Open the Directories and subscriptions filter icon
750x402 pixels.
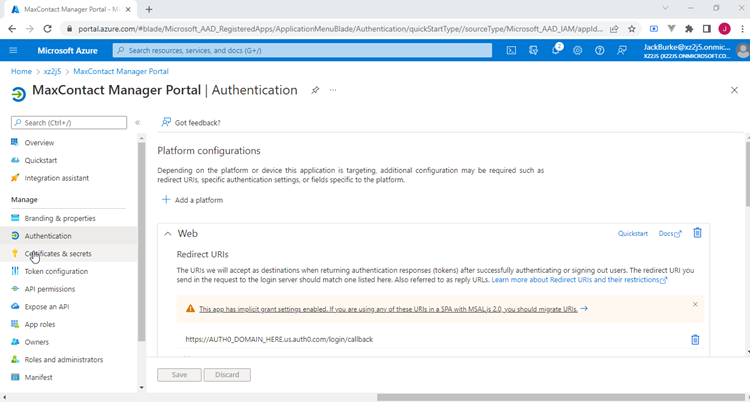pyautogui.click(x=533, y=50)
